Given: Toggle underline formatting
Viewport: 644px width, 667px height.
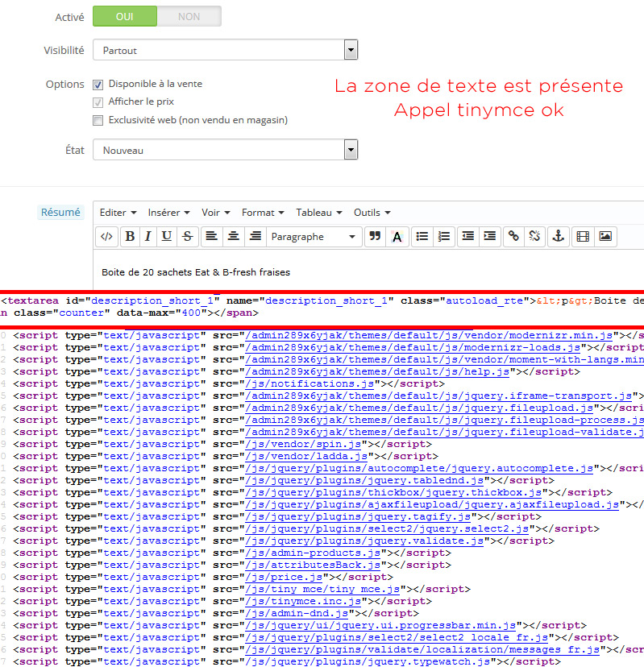Looking at the screenshot, I should pos(166,237).
